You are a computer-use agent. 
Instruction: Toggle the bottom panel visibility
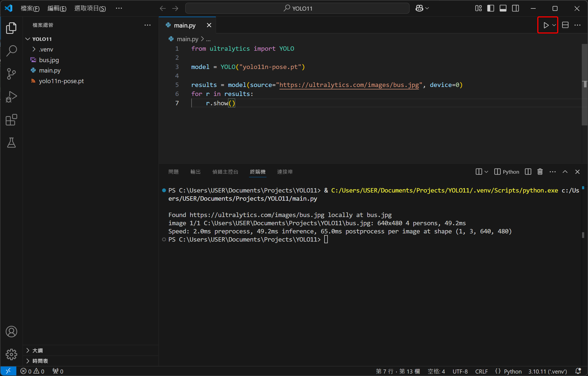tap(503, 8)
